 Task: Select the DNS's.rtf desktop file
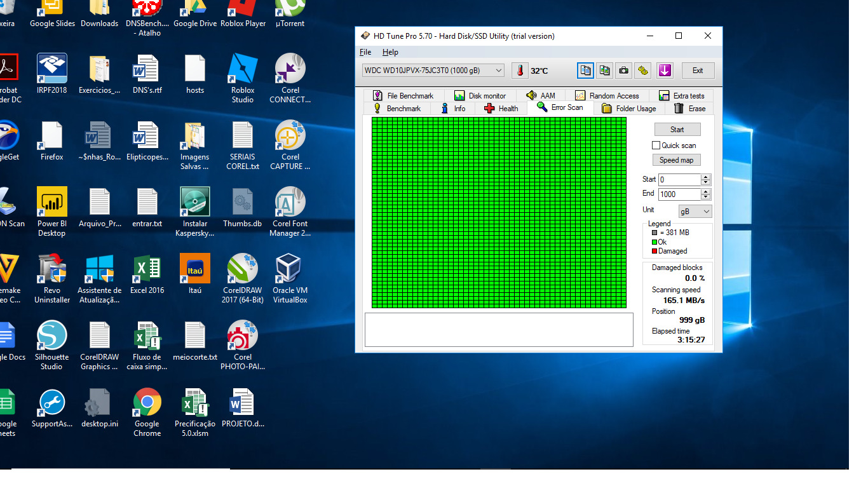[147, 74]
